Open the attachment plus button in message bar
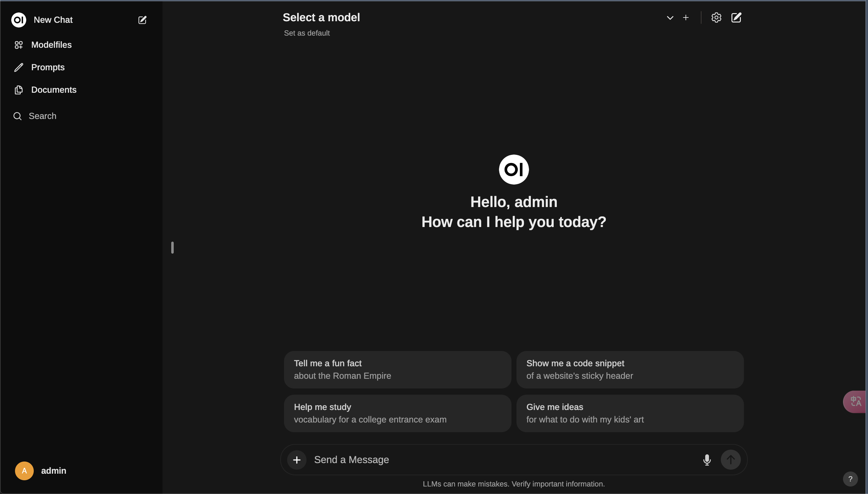Image resolution: width=868 pixels, height=494 pixels. 297,460
